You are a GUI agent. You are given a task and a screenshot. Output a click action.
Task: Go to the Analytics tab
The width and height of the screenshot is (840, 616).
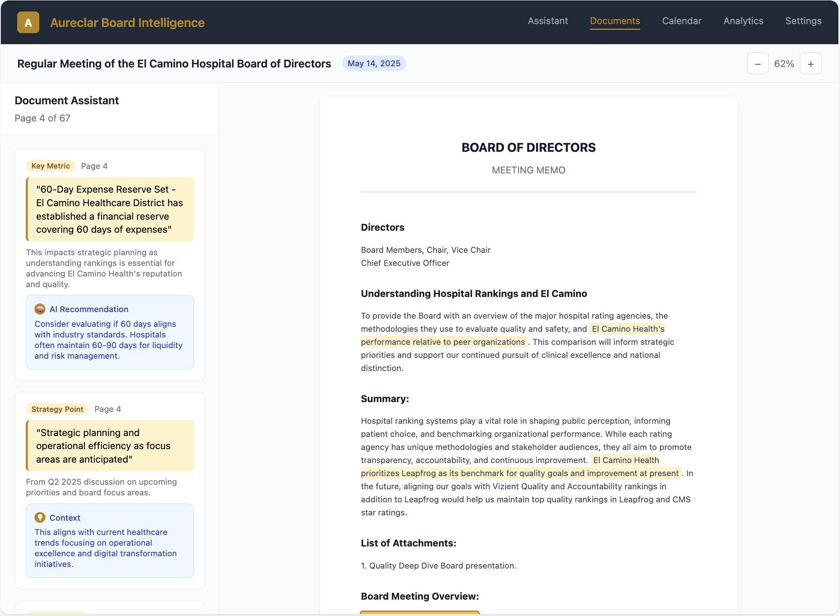(743, 21)
